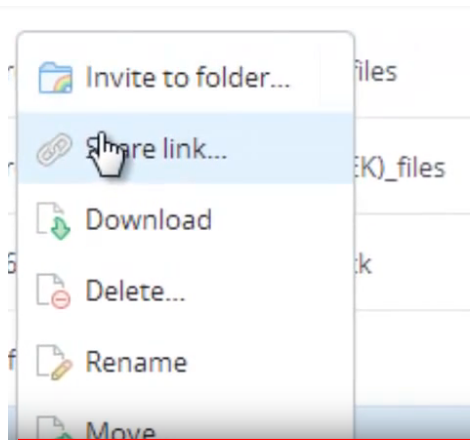Pick the Rename text option

(136, 362)
